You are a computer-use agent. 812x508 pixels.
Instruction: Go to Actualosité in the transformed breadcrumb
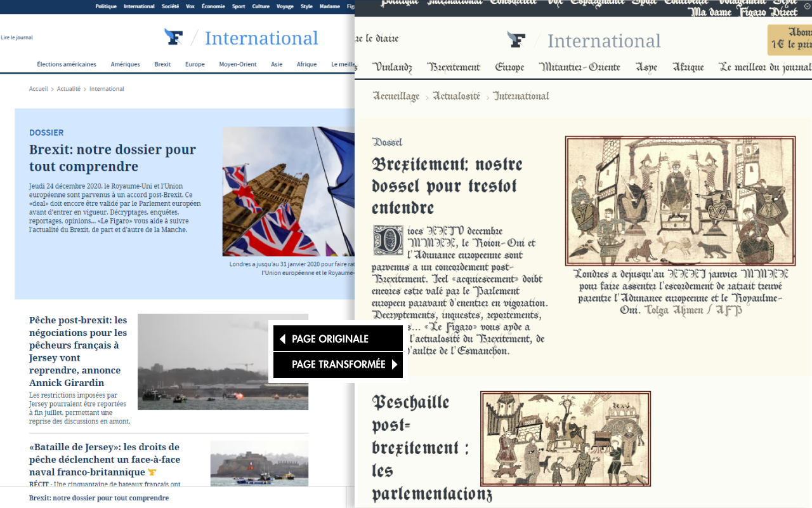(x=457, y=96)
